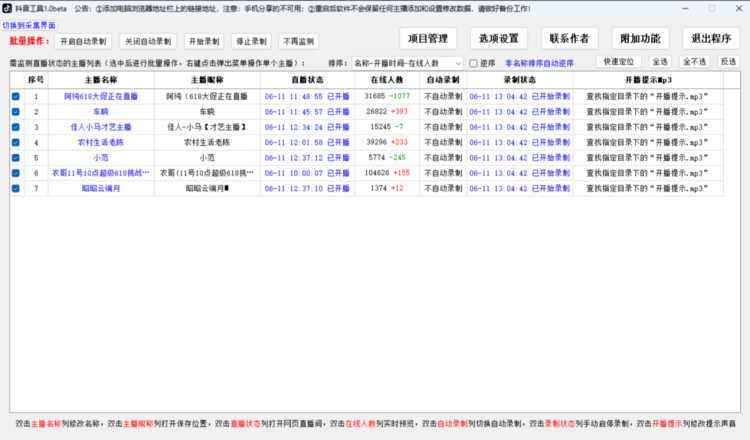
Task: Click the 联系作者 contact author button
Action: tap(570, 38)
